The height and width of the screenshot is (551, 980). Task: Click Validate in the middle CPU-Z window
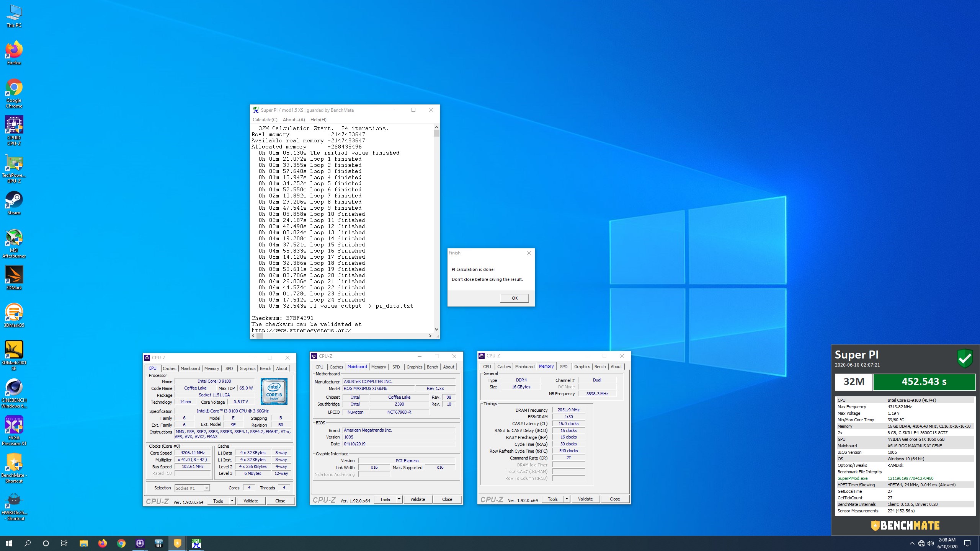click(418, 499)
